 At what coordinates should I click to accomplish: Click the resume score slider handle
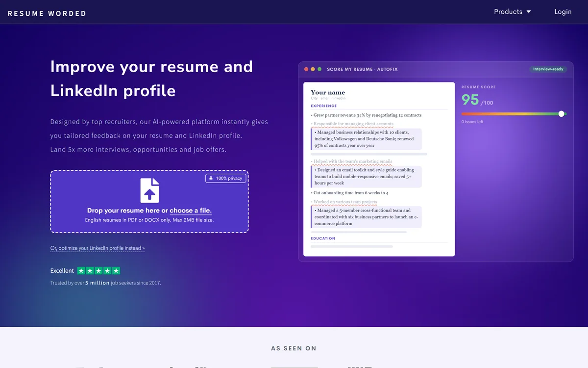(561, 114)
